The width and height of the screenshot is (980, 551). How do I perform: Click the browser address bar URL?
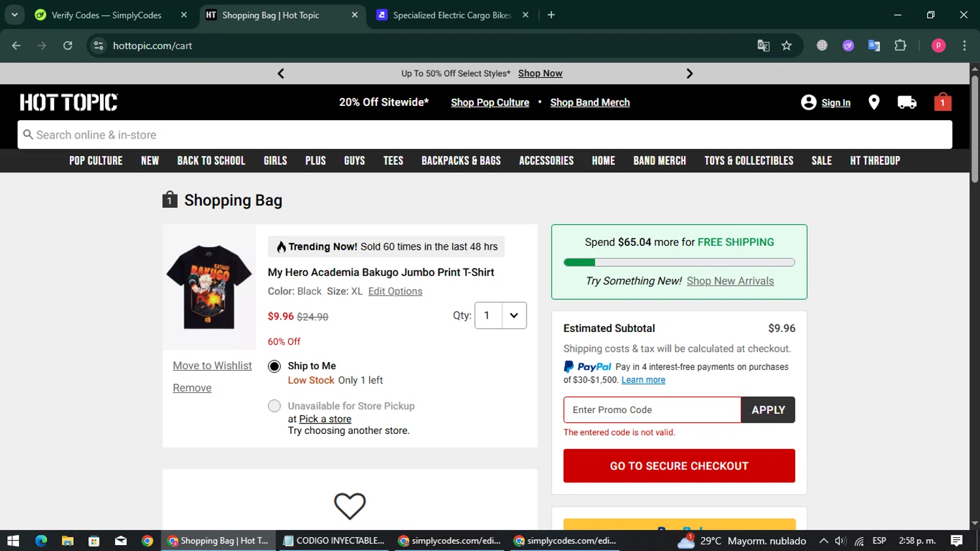[152, 46]
